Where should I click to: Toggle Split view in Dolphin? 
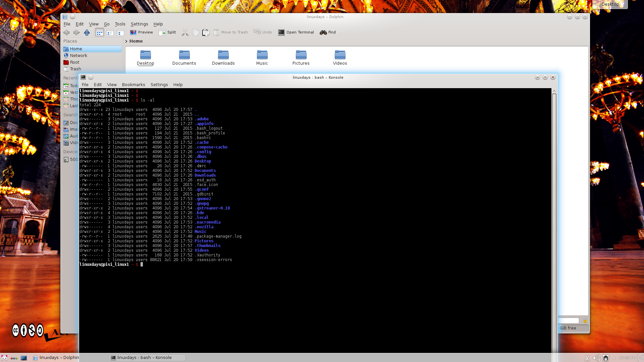click(167, 33)
